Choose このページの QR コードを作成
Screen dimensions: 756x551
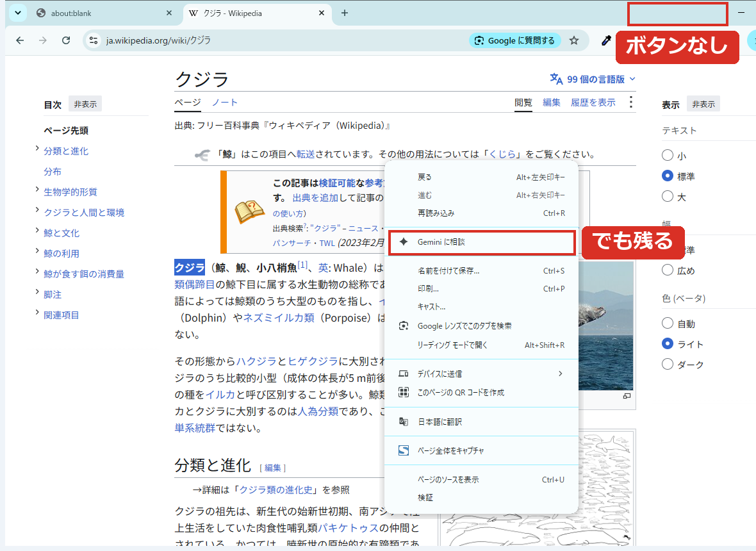(x=481, y=392)
